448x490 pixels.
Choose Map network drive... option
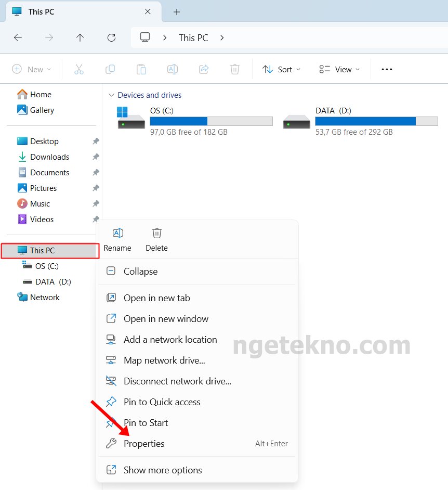click(164, 360)
